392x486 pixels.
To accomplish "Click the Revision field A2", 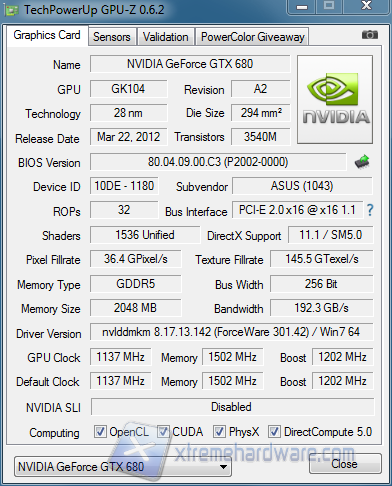I will coord(260,89).
